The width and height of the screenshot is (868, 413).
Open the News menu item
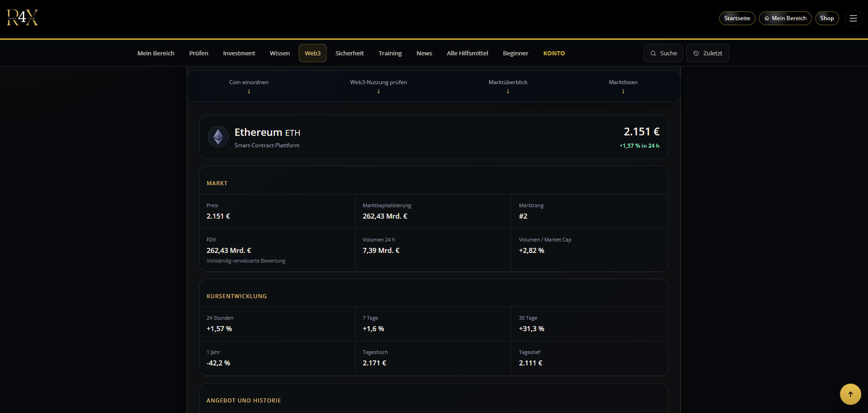(x=424, y=53)
